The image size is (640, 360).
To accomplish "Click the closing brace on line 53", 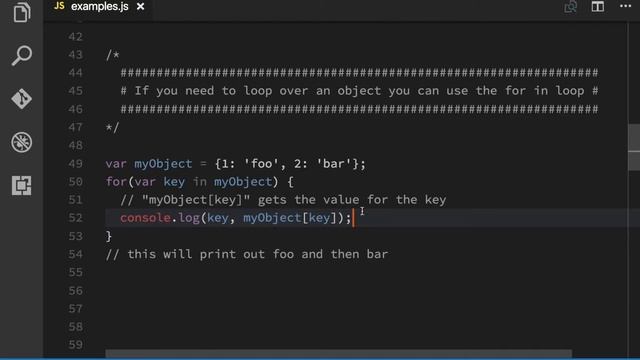I will pos(109,236).
